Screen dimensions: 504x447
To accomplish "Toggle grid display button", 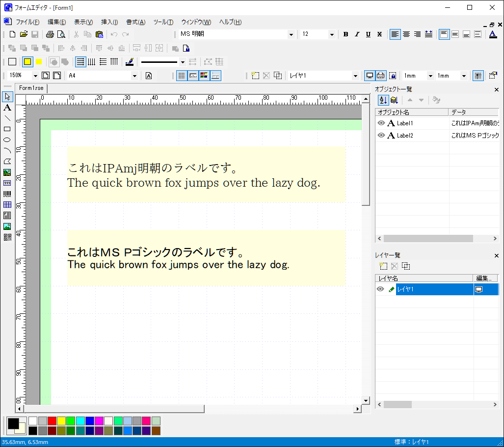I will click(x=182, y=76).
